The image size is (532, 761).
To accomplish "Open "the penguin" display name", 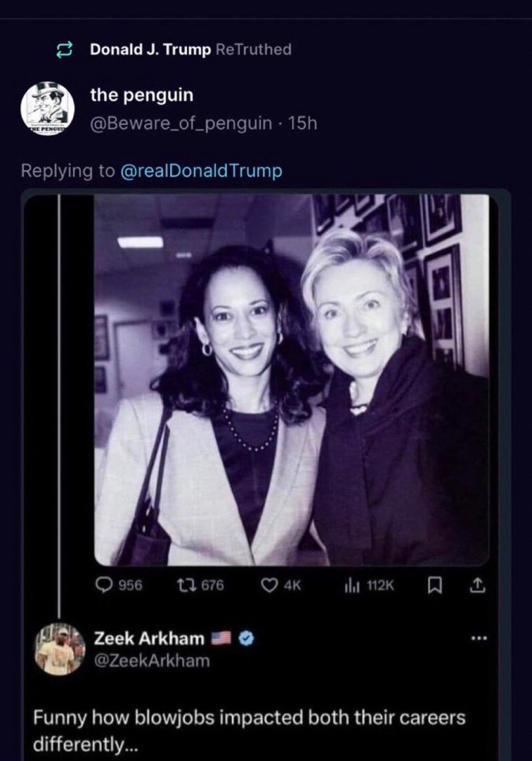I will [x=142, y=95].
